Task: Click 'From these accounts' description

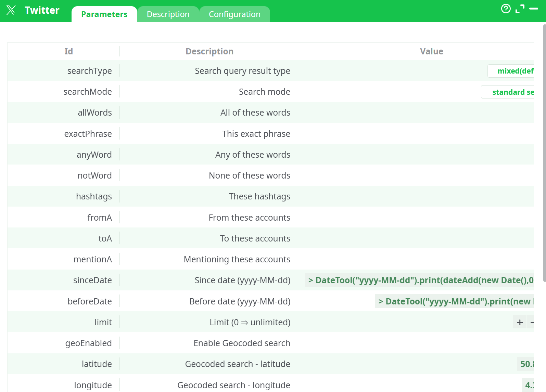Action: coord(250,218)
